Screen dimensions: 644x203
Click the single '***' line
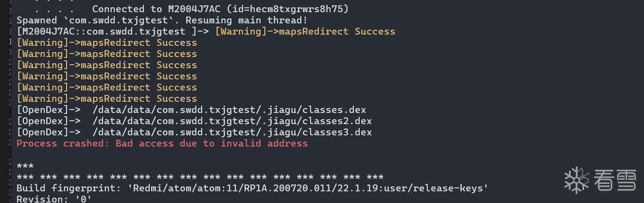click(25, 166)
